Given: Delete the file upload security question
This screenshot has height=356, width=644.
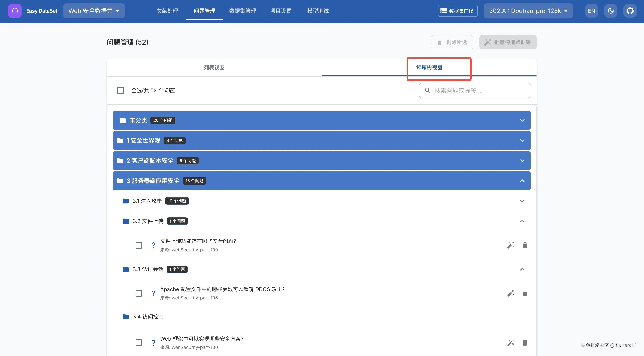Looking at the screenshot, I should pyautogui.click(x=525, y=245).
